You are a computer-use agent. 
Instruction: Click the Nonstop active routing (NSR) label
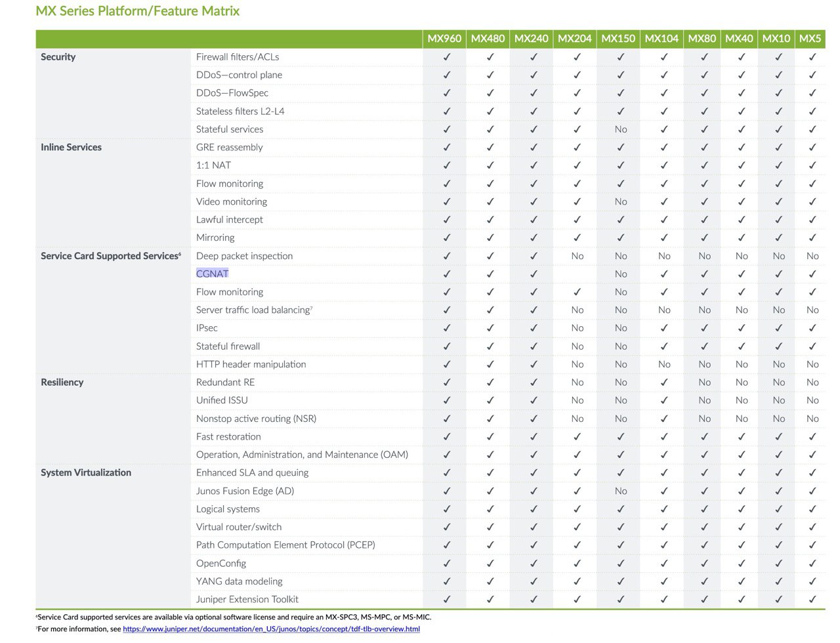256,419
